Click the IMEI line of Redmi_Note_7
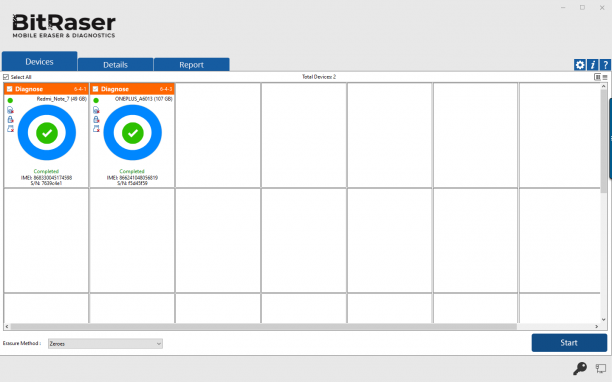Image resolution: width=612 pixels, height=382 pixels. [46, 178]
